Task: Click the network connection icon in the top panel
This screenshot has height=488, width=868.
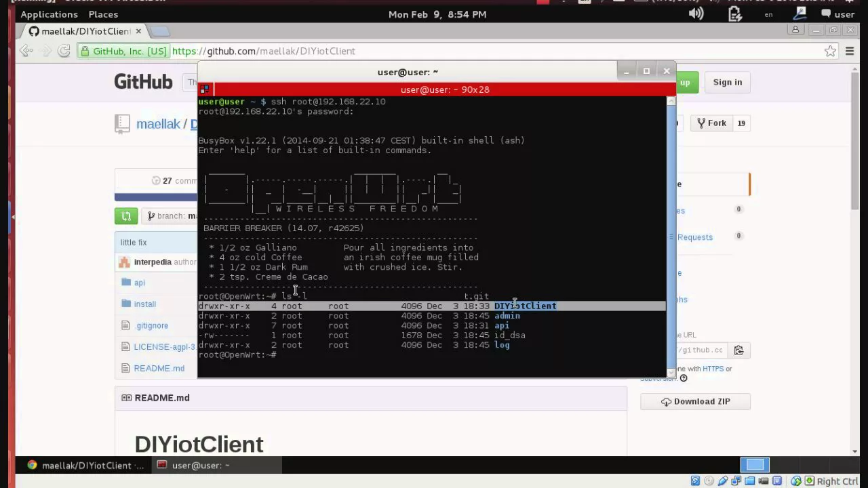Action: click(x=800, y=14)
